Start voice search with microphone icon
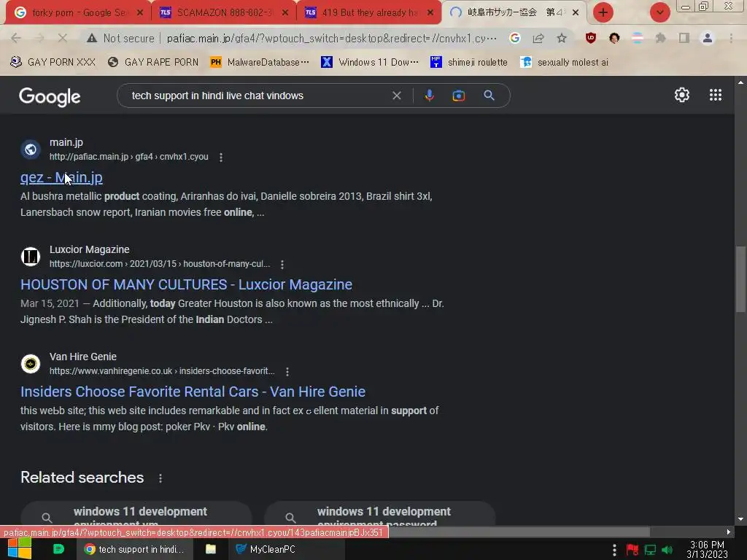The width and height of the screenshot is (747, 560). coord(429,96)
